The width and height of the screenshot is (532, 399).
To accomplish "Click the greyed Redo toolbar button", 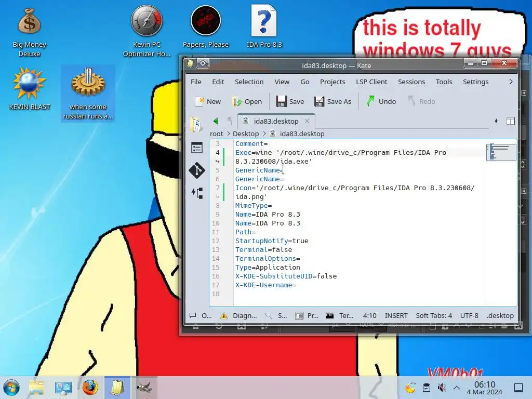I will point(422,101).
